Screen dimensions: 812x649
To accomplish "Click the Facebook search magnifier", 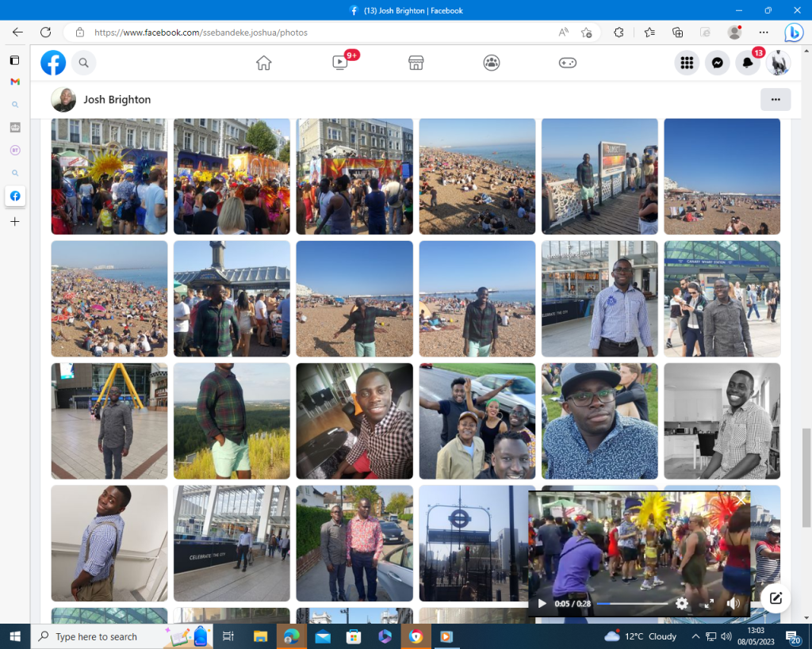I will click(x=83, y=63).
